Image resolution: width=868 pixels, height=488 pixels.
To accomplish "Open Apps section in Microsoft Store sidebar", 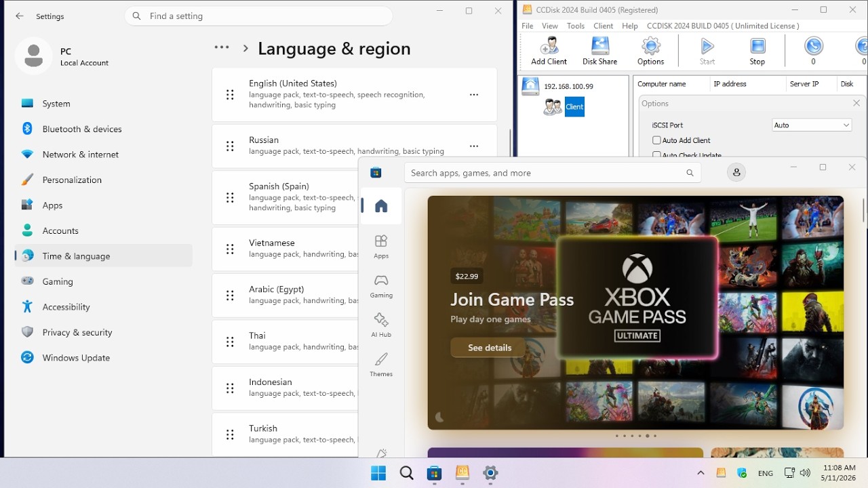I will [x=381, y=247].
